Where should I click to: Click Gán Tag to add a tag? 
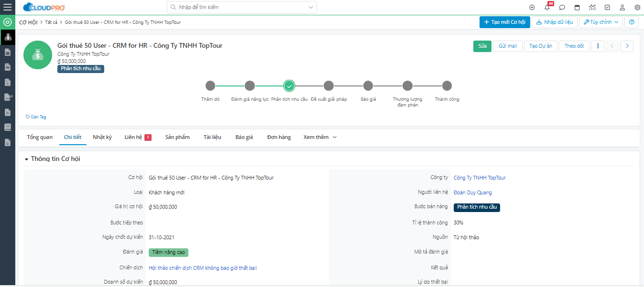point(36,117)
